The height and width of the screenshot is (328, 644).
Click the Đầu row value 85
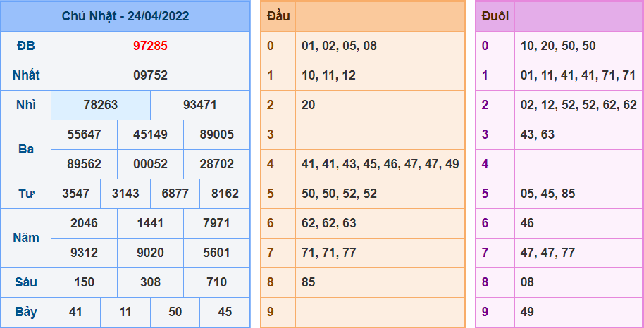[308, 282]
